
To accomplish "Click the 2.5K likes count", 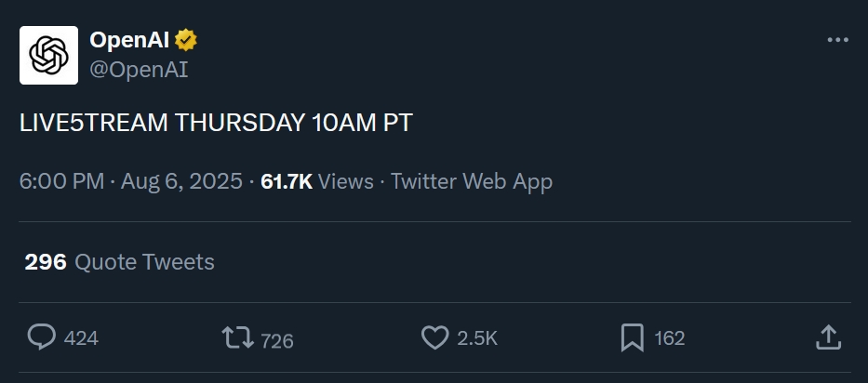I will coord(477,338).
